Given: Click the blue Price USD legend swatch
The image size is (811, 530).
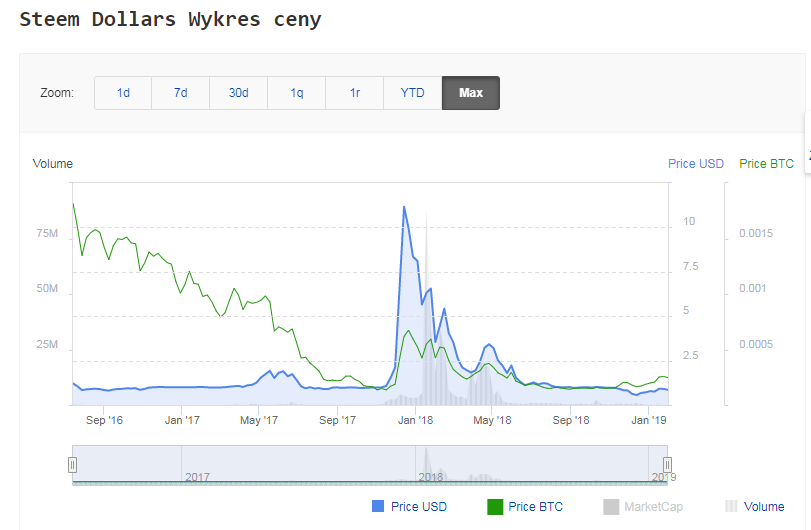Looking at the screenshot, I should pos(378,506).
